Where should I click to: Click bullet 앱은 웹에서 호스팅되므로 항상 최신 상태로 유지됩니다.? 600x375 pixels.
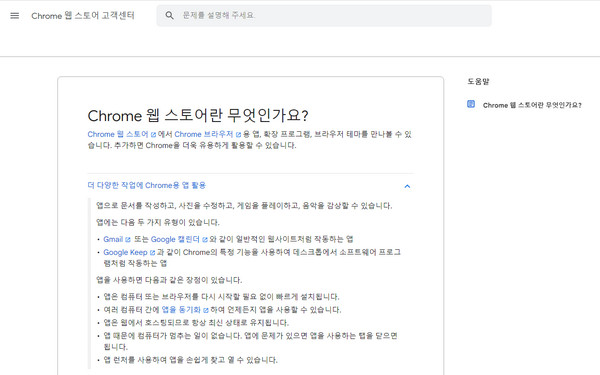point(196,323)
